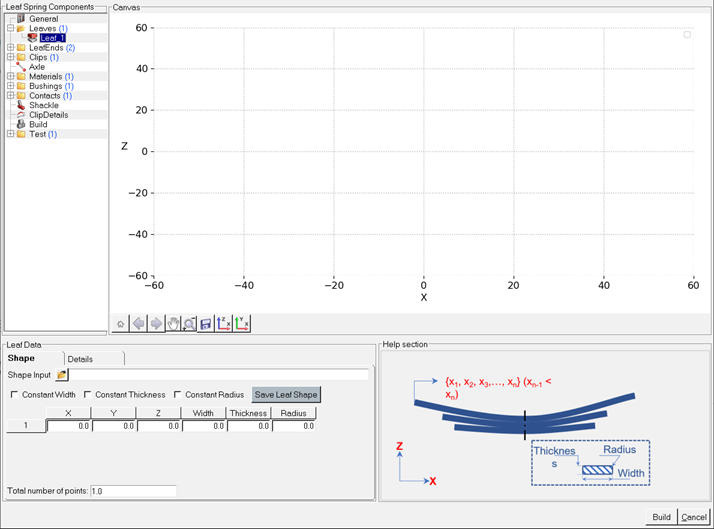Screen dimensions: 714x529
Task: Switch to the YX axis view
Action: pos(242,324)
